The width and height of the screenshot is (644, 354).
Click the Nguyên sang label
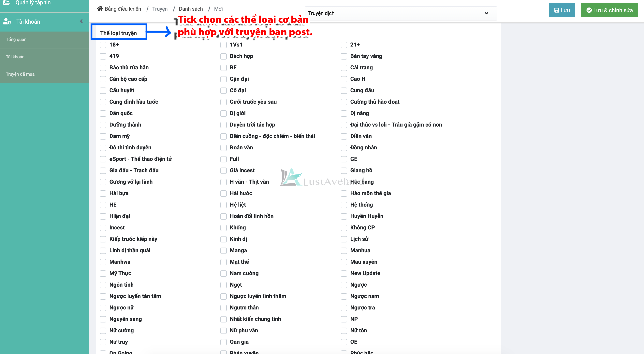coord(125,319)
